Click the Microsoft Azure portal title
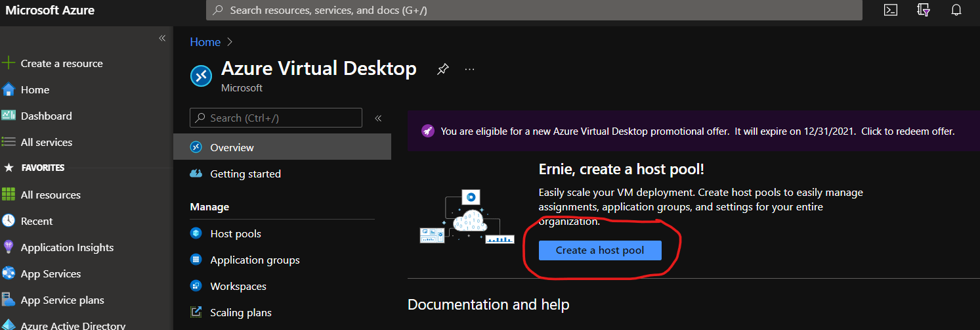The width and height of the screenshot is (980, 330). [50, 10]
